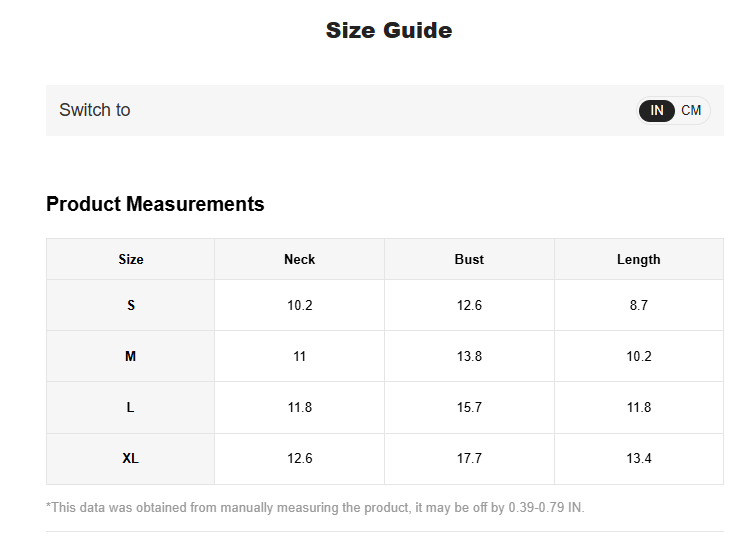
Task: Click the Switch to label
Action: click(x=94, y=110)
